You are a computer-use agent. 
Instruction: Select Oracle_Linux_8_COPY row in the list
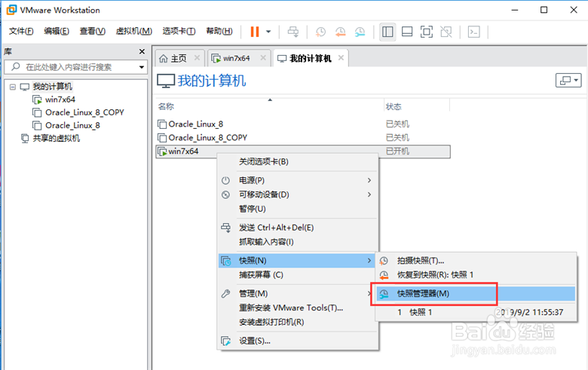click(x=303, y=138)
